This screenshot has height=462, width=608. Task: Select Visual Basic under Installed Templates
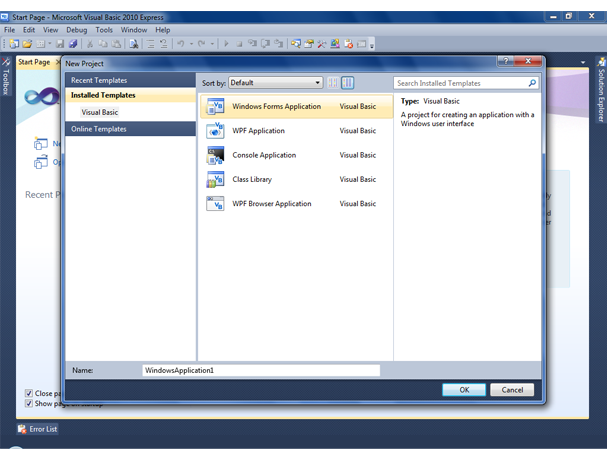click(x=100, y=112)
